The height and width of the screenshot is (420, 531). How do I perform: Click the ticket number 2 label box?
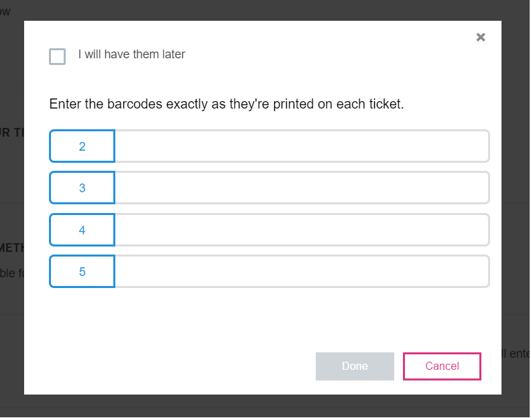[x=82, y=146]
